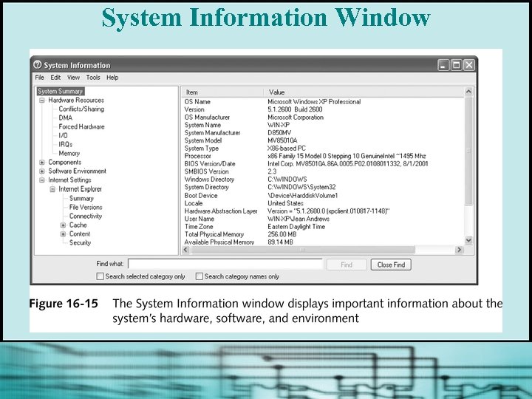Click the SMBIOS Version row
The image size is (532, 399).
(x=323, y=171)
